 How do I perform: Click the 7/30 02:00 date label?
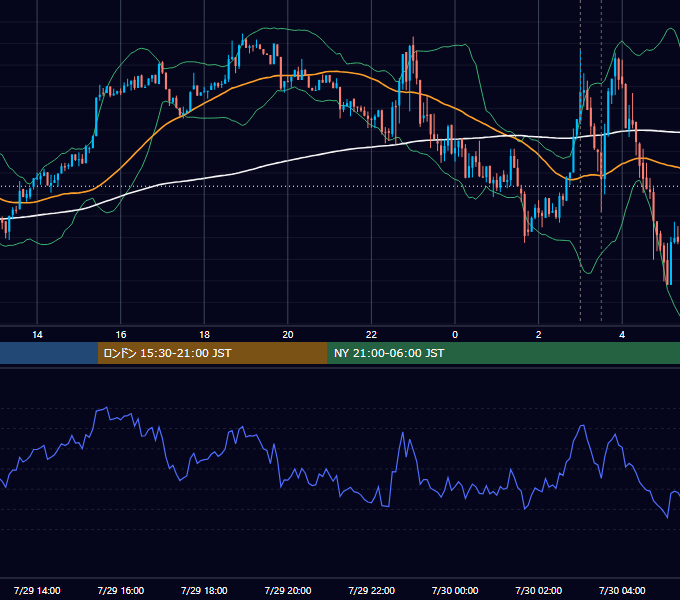(x=539, y=590)
